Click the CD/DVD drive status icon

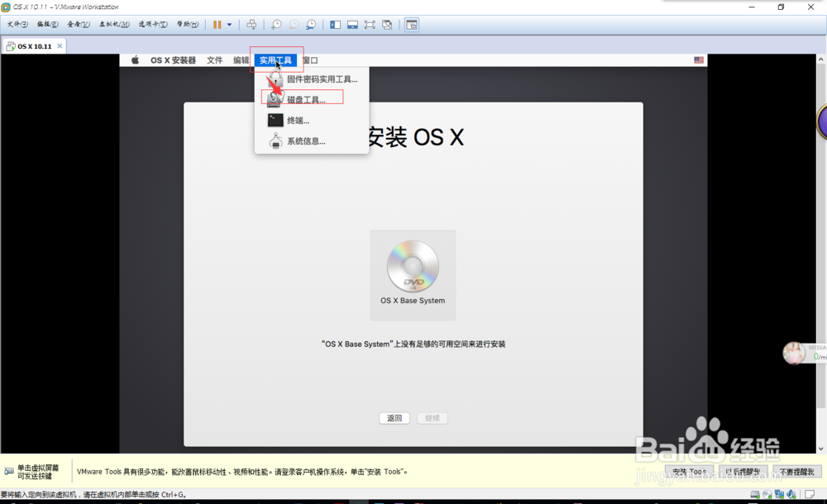point(767,495)
